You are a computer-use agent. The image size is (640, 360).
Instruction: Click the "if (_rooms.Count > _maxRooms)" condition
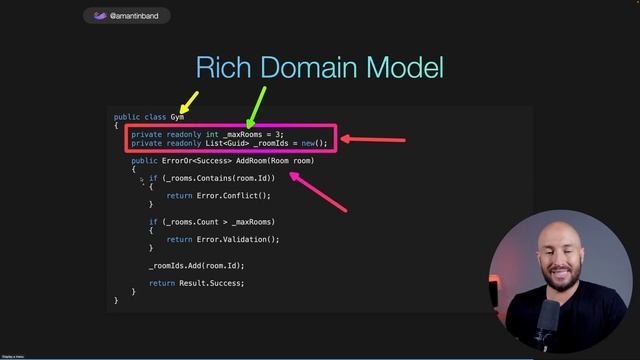[x=212, y=222]
